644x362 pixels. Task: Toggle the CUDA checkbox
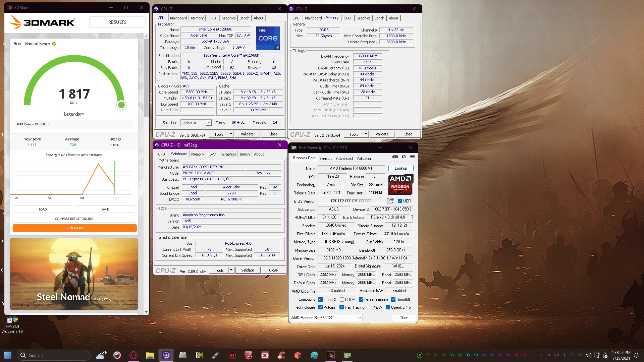(342, 300)
